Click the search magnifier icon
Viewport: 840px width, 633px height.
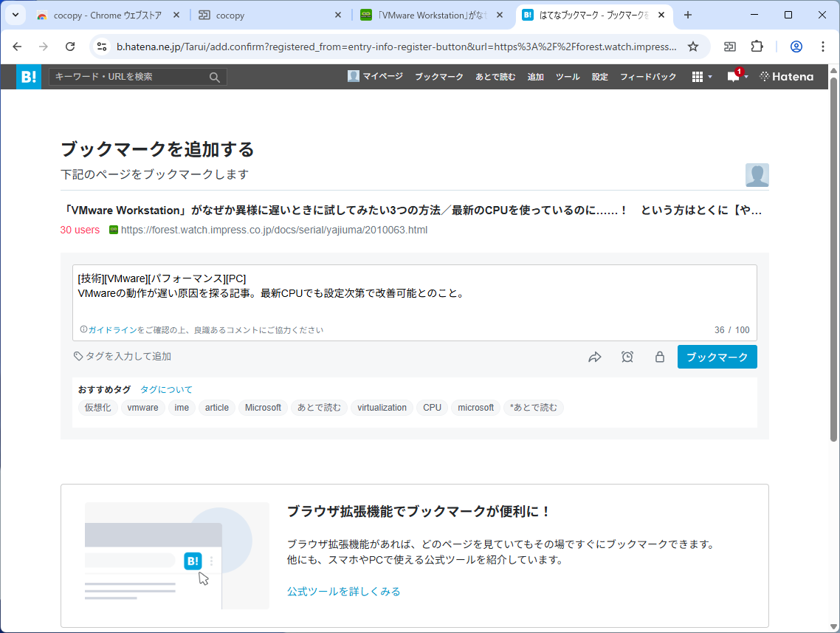(214, 77)
